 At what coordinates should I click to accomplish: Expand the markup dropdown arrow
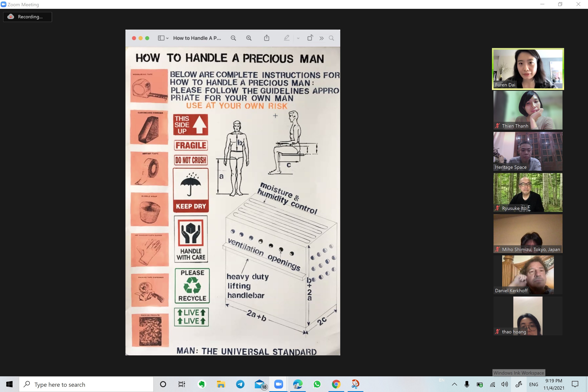(x=298, y=38)
